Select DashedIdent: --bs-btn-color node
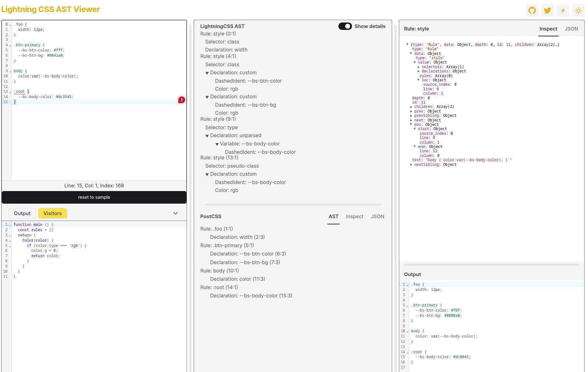Image resolution: width=588 pixels, height=372 pixels. (248, 81)
